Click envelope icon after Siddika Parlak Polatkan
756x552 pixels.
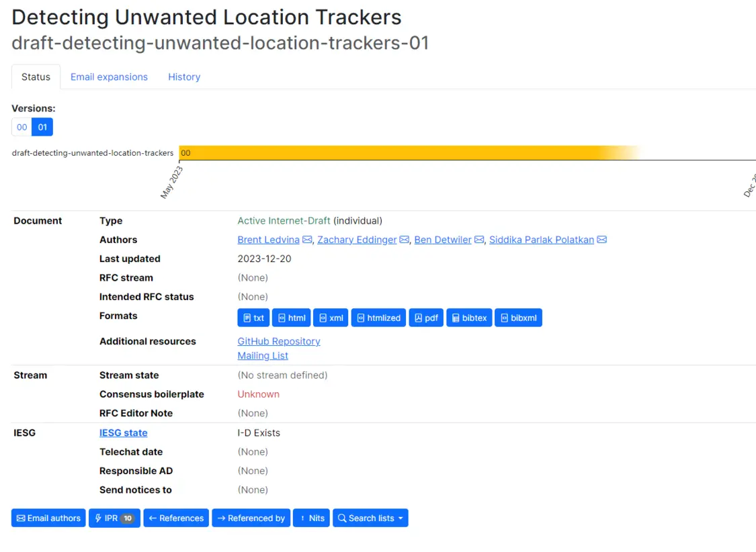[602, 240]
